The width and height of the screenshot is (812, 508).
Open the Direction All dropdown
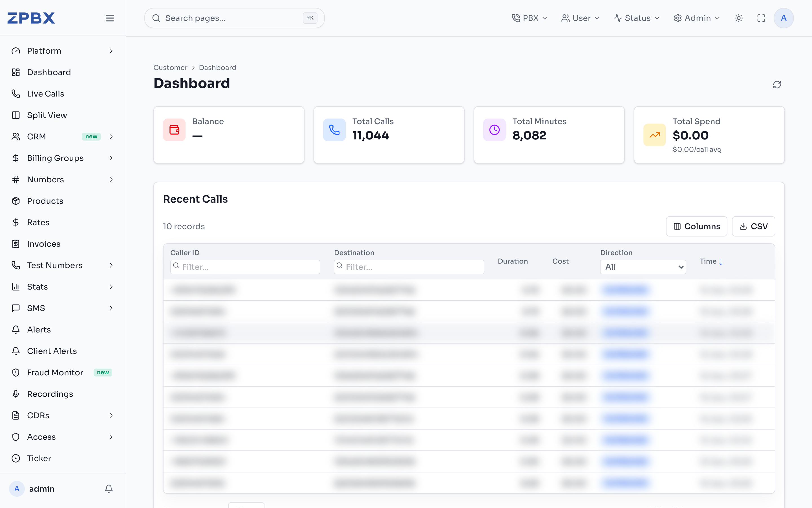pos(643,267)
